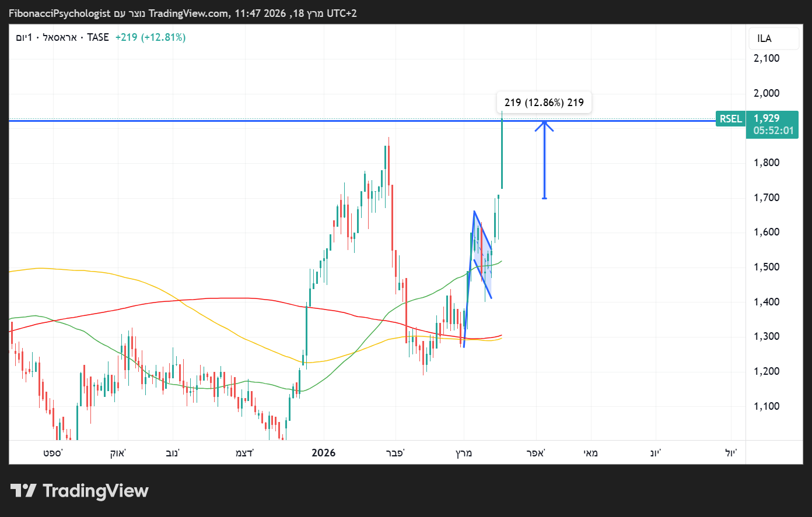812x517 pixels.
Task: Select the RSEL symbol price tag
Action: pos(730,119)
